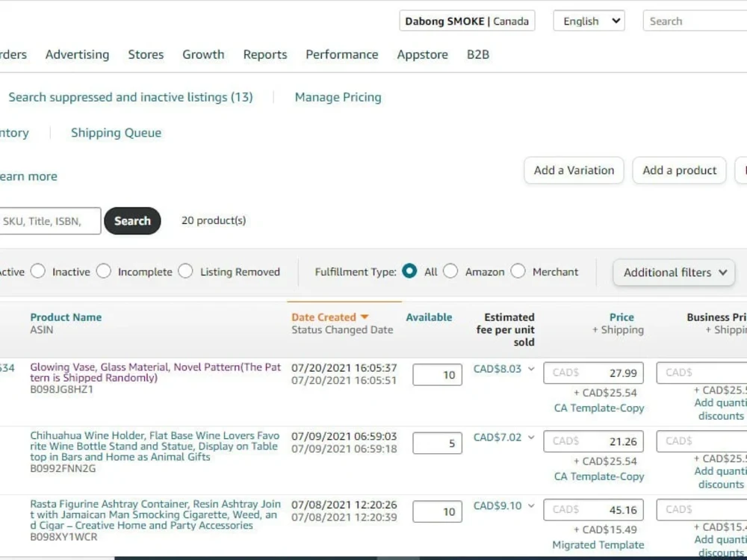The width and height of the screenshot is (747, 560).
Task: Open the Additional filters dropdown
Action: pyautogui.click(x=672, y=273)
